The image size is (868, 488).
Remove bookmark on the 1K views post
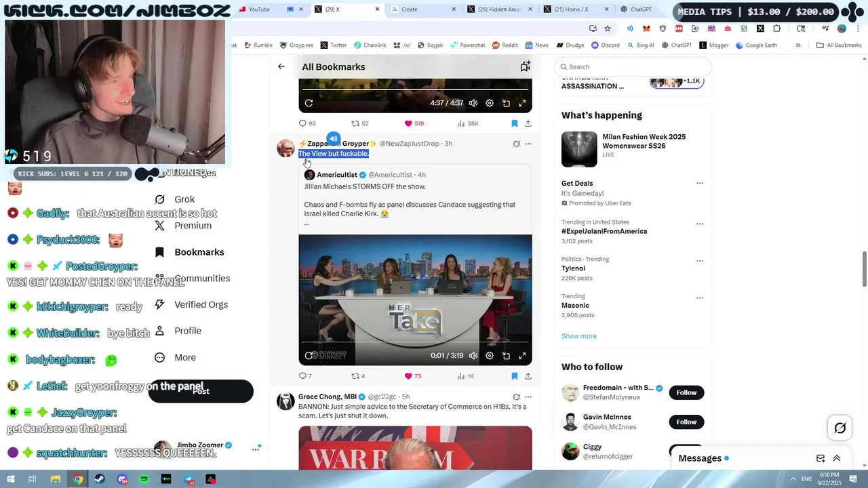[514, 376]
